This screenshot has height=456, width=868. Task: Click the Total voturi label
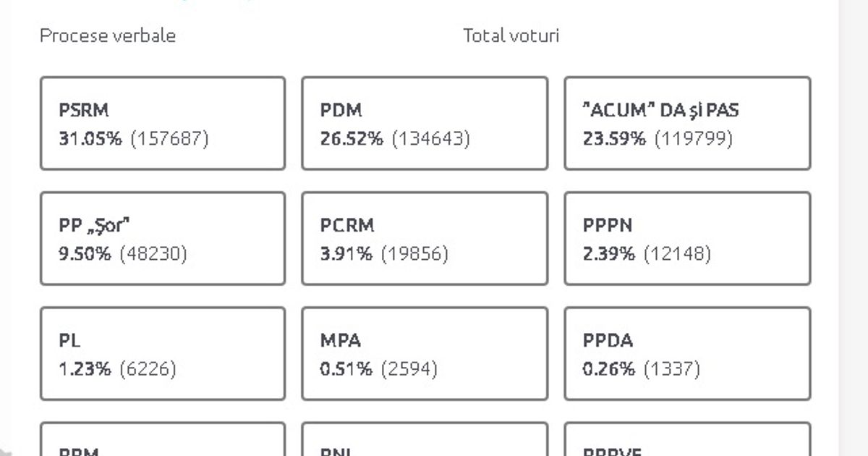[511, 35]
